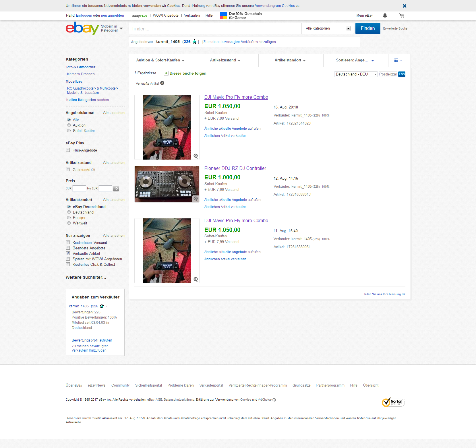Open the list view layout switcher
This screenshot has width=476, height=448.
click(x=398, y=60)
